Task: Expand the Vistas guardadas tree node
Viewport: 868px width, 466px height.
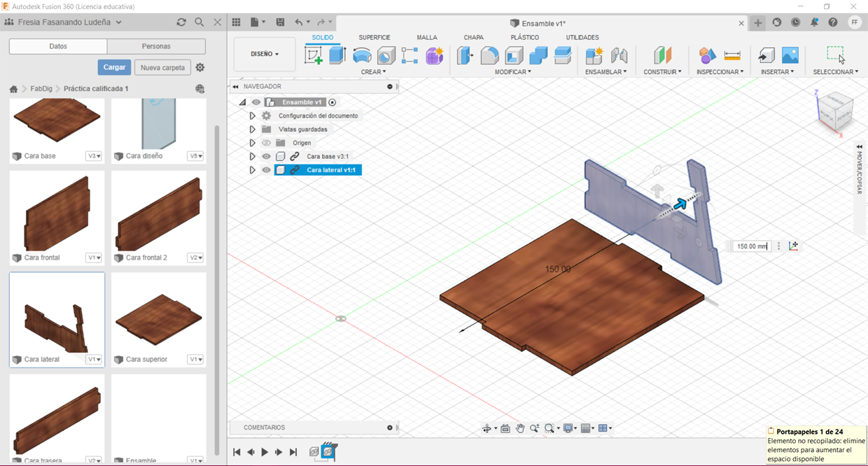Action: coord(253,129)
